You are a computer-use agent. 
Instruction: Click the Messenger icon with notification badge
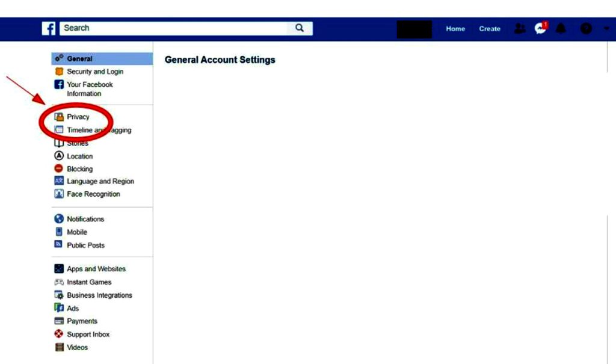coord(540,28)
